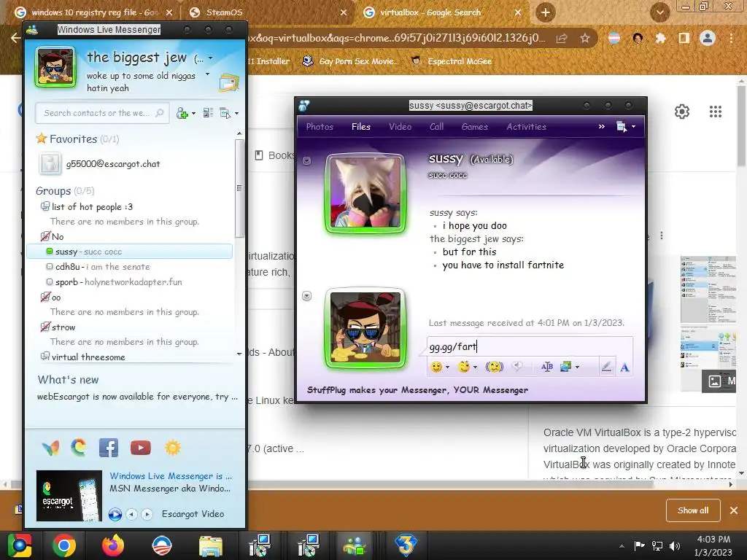Open the Games menu in chat
The height and width of the screenshot is (560, 747).
(474, 127)
